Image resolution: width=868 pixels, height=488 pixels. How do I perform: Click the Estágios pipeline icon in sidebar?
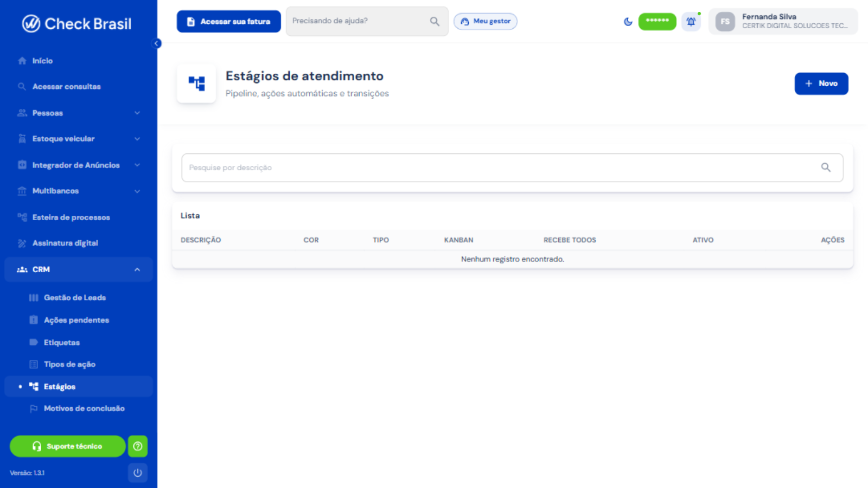click(34, 387)
